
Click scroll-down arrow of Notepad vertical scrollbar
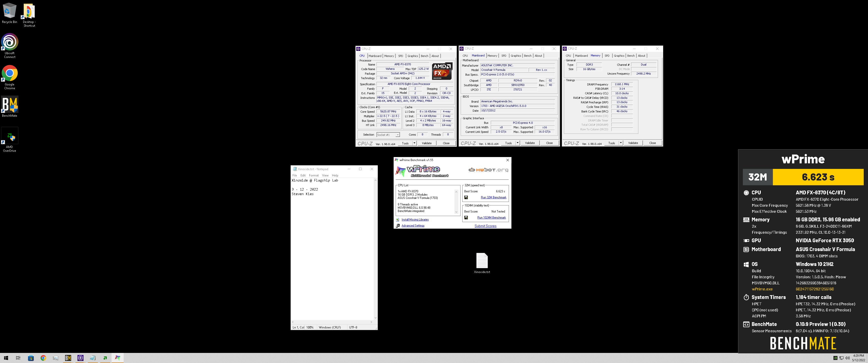375,318
